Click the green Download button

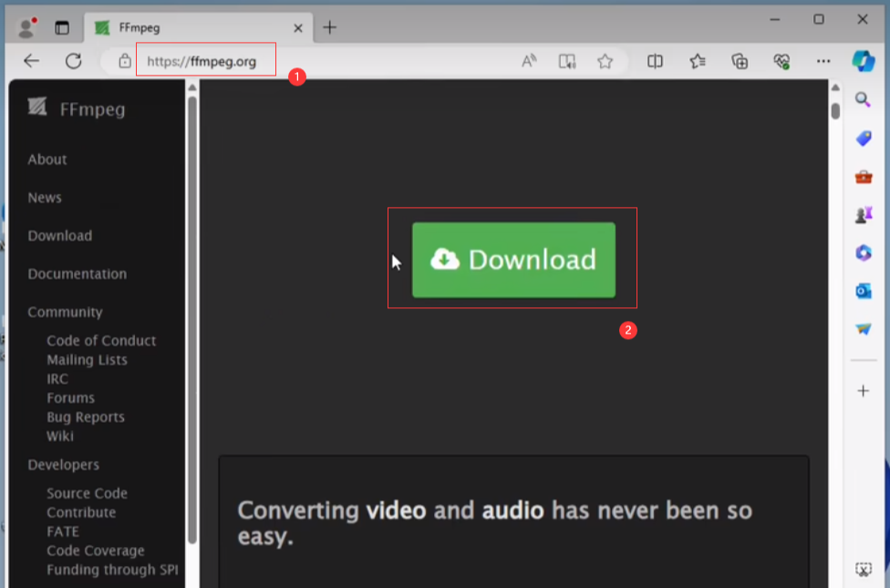513,260
